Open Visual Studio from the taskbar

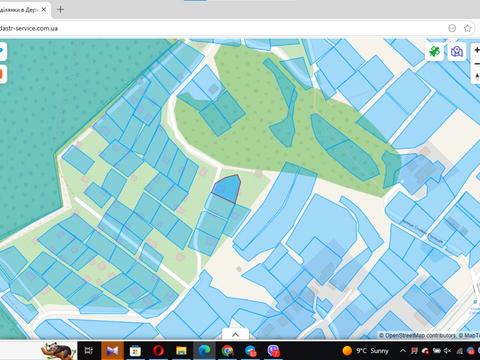click(112, 351)
